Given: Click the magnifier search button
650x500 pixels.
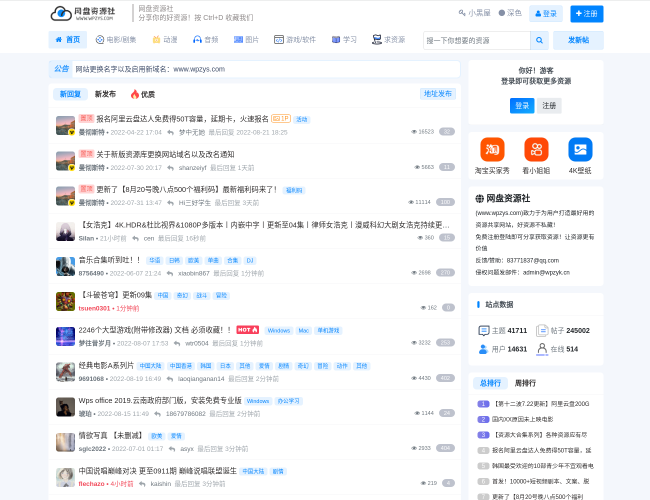Looking at the screenshot, I should (x=539, y=40).
